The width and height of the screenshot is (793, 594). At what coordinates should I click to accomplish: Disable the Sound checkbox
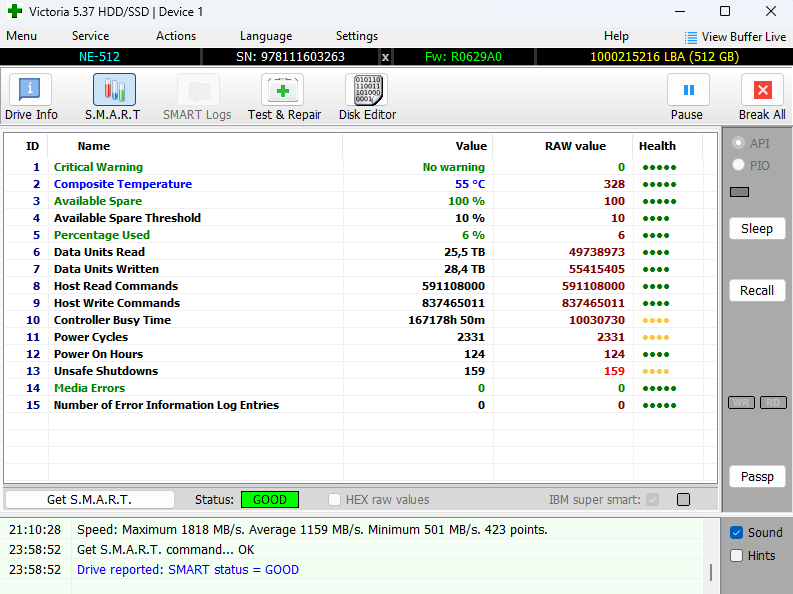pos(737,533)
